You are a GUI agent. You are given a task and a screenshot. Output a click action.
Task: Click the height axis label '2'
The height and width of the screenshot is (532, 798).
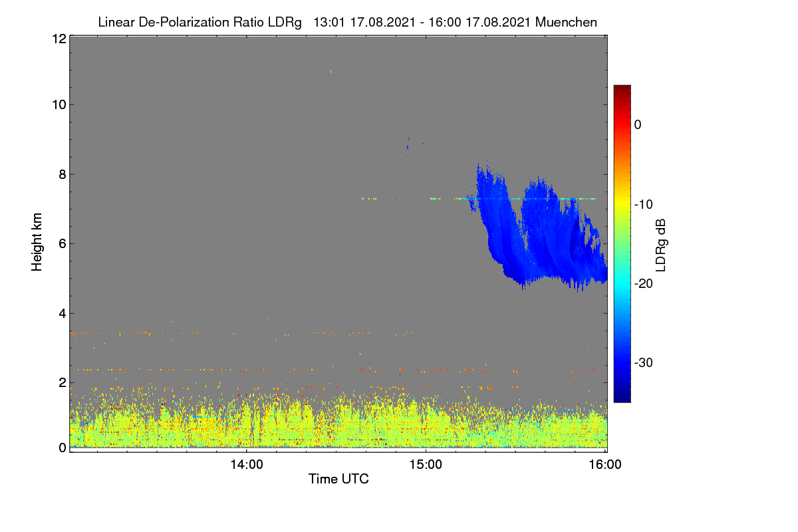coord(61,382)
